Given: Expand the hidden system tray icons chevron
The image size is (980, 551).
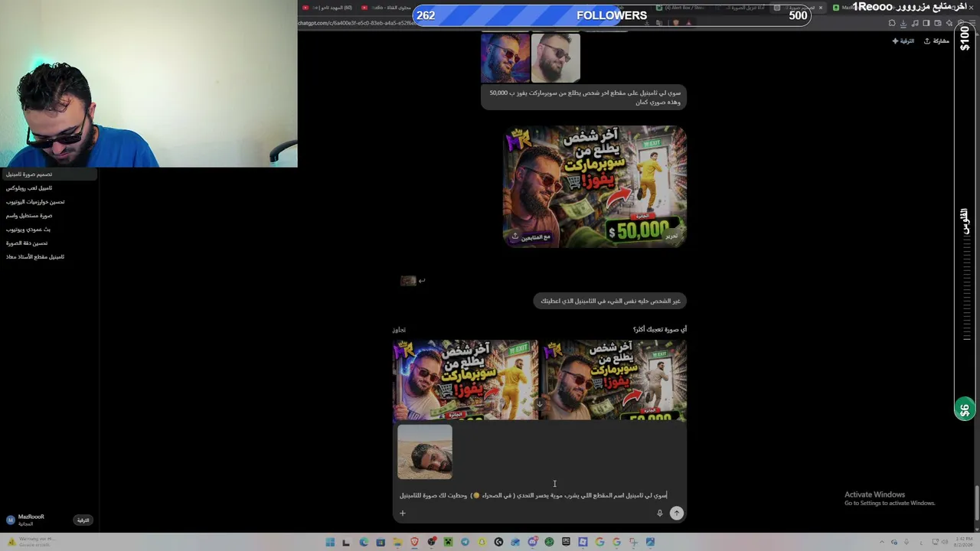Looking at the screenshot, I should click(x=881, y=542).
